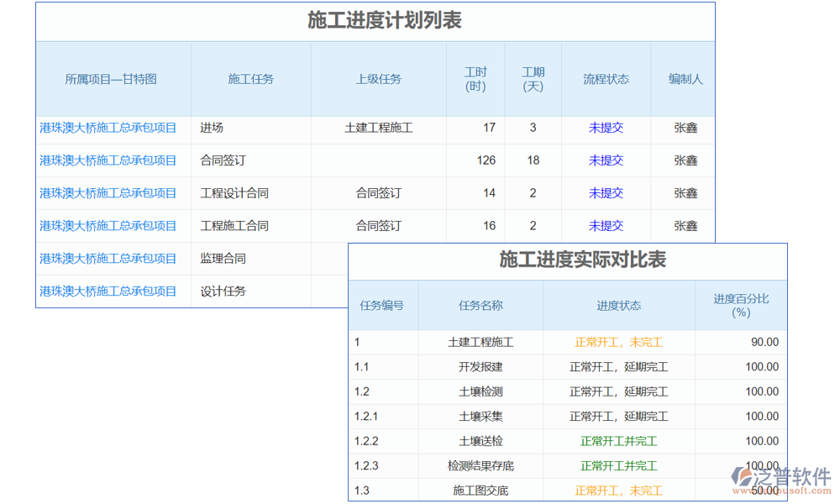Click 未提交 status in the 工程施工合同 row

pyautogui.click(x=606, y=226)
